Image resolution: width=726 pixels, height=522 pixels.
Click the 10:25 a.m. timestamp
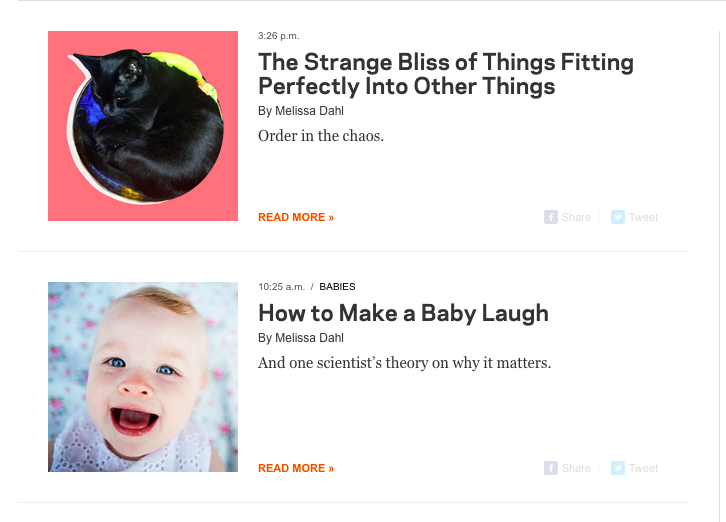point(282,287)
